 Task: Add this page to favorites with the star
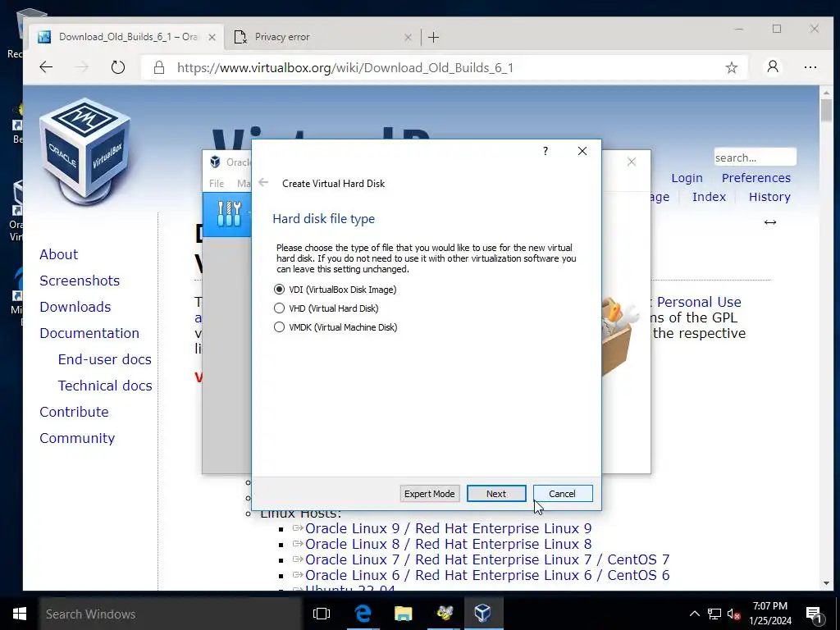tap(731, 67)
